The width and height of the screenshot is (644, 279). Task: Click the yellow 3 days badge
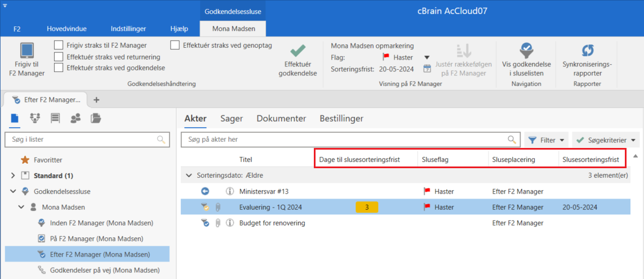point(367,208)
